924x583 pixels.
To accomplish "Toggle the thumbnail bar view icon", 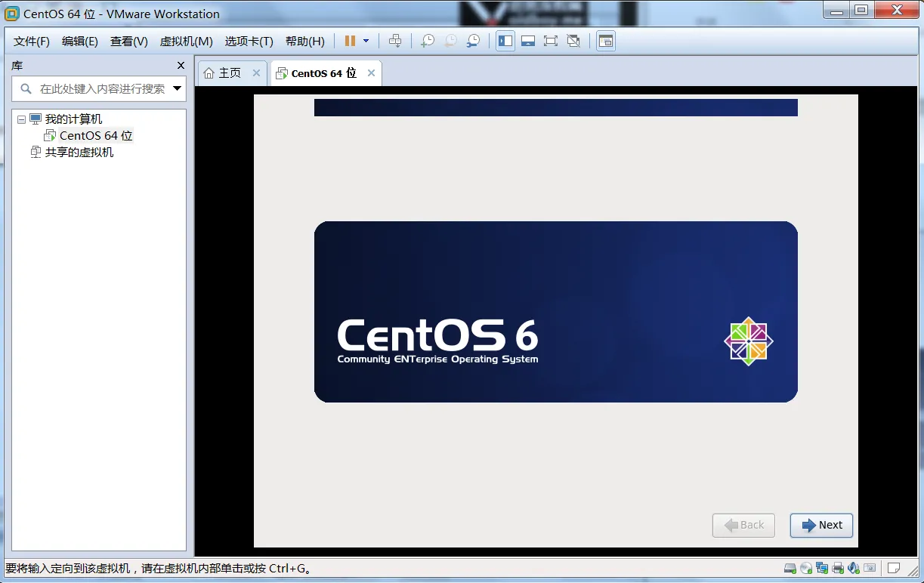I will 528,41.
